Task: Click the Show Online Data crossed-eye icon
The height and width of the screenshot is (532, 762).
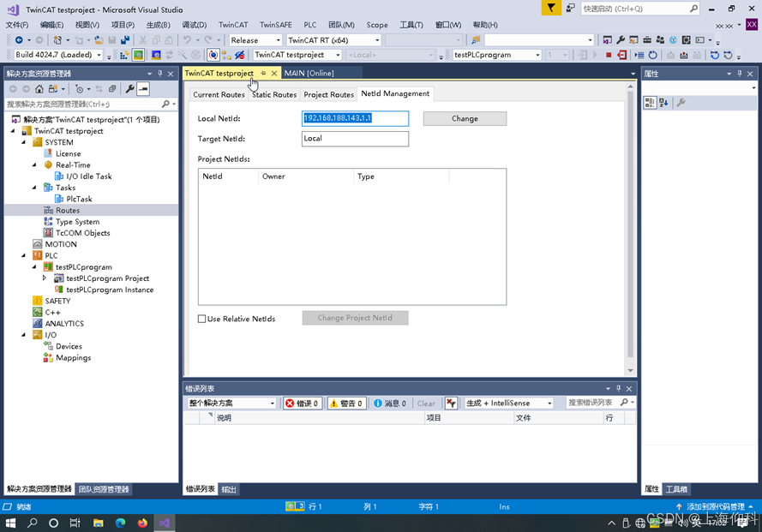Action: [239, 55]
